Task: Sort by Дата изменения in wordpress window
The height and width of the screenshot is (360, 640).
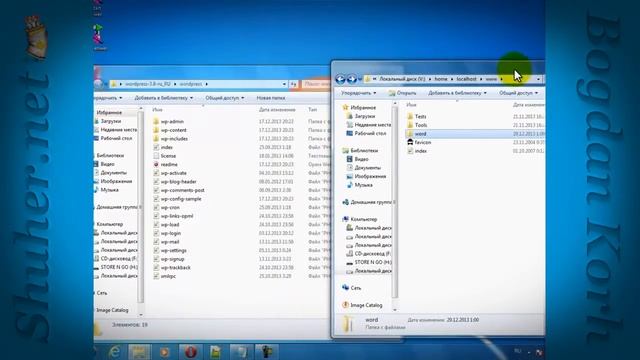Action: [x=277, y=110]
